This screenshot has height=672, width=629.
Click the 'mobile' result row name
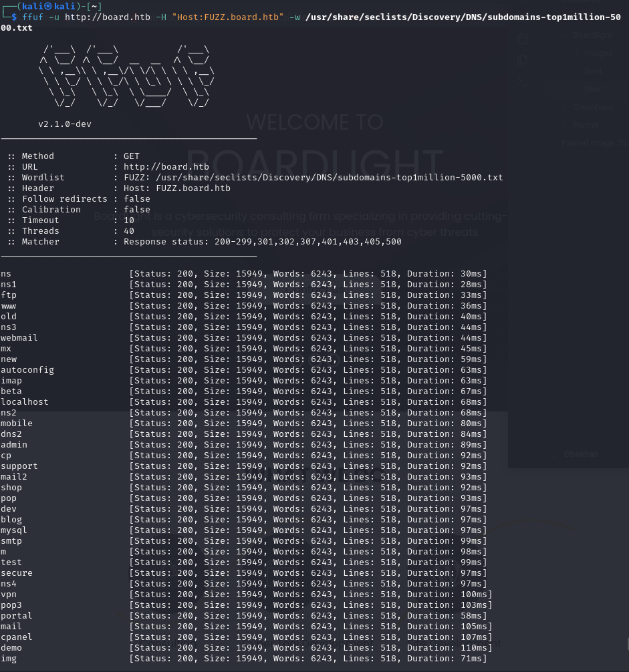coord(16,424)
